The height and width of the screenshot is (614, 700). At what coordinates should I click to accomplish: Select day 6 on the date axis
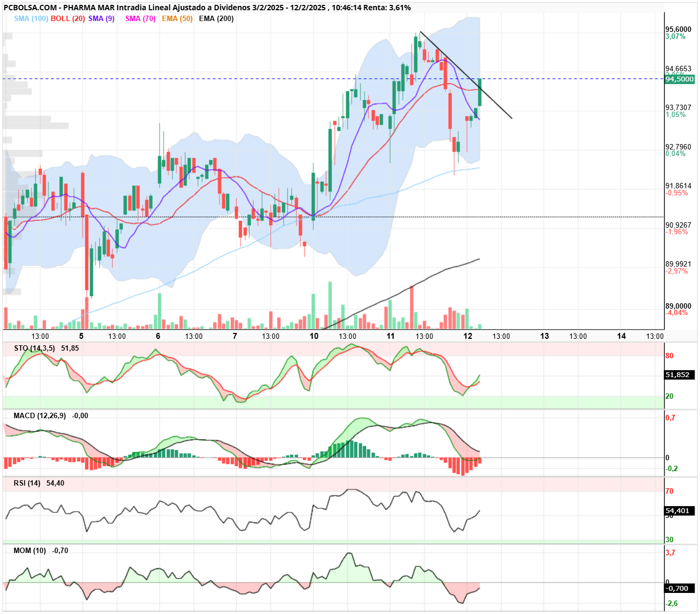158,336
